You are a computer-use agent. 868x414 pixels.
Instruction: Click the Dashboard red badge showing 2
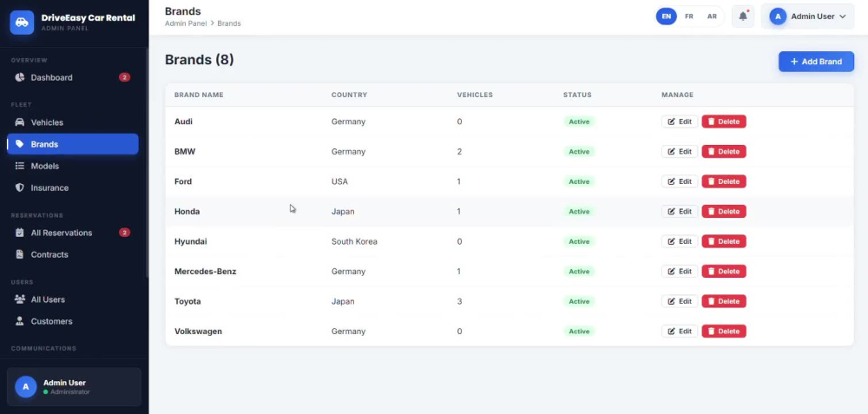tap(124, 77)
